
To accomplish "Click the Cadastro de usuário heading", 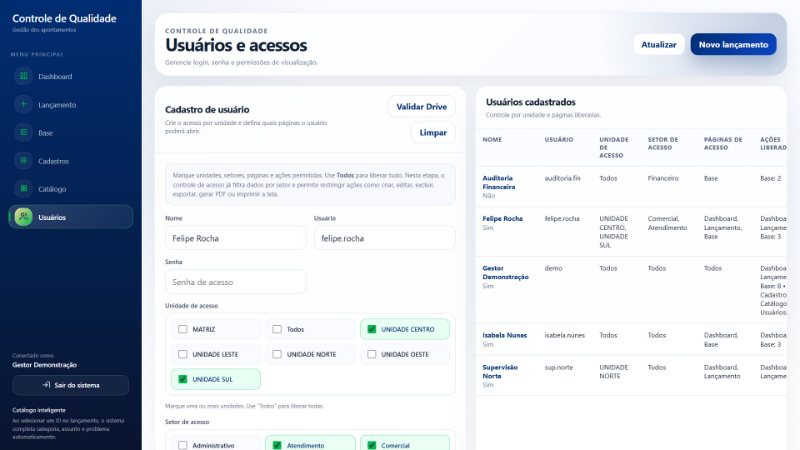I will pos(207,110).
